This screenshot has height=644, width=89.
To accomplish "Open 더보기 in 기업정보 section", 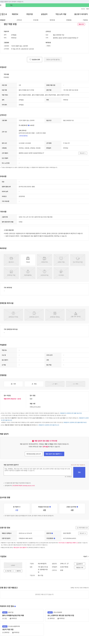I will [86, 556].
